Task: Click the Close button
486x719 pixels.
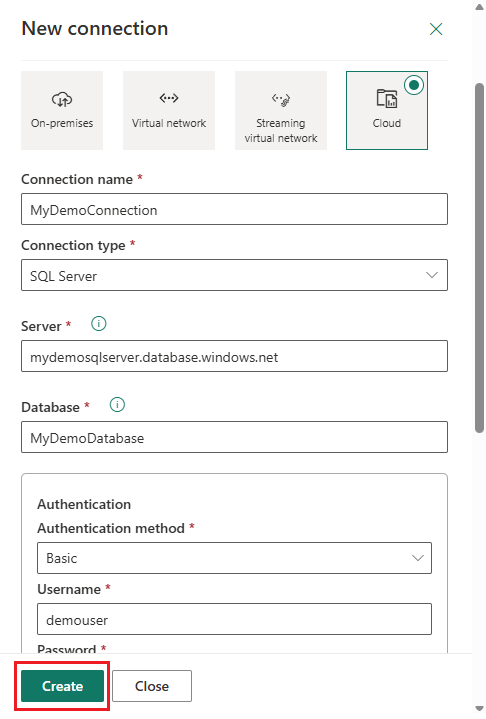Action: tap(152, 686)
